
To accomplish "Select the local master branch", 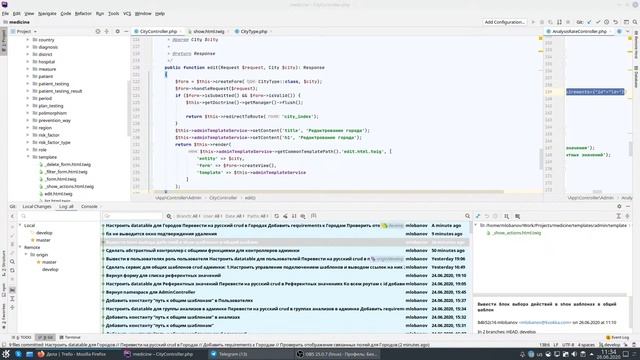I will (43, 240).
